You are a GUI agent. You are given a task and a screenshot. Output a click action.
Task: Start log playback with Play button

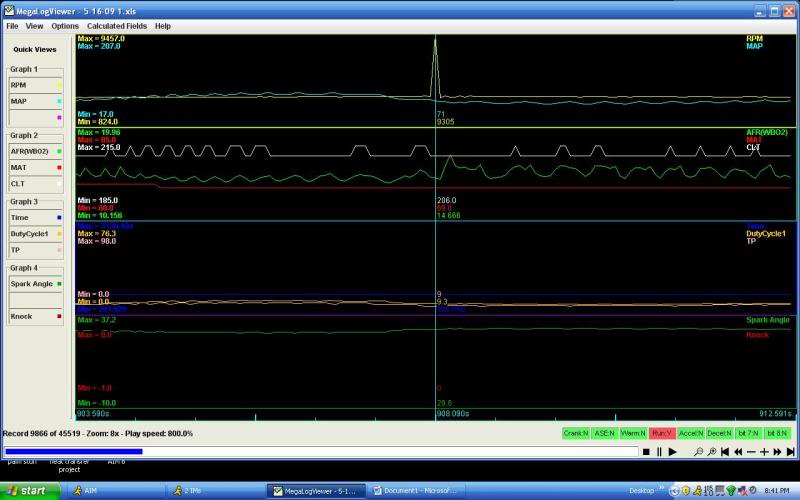tap(672, 452)
